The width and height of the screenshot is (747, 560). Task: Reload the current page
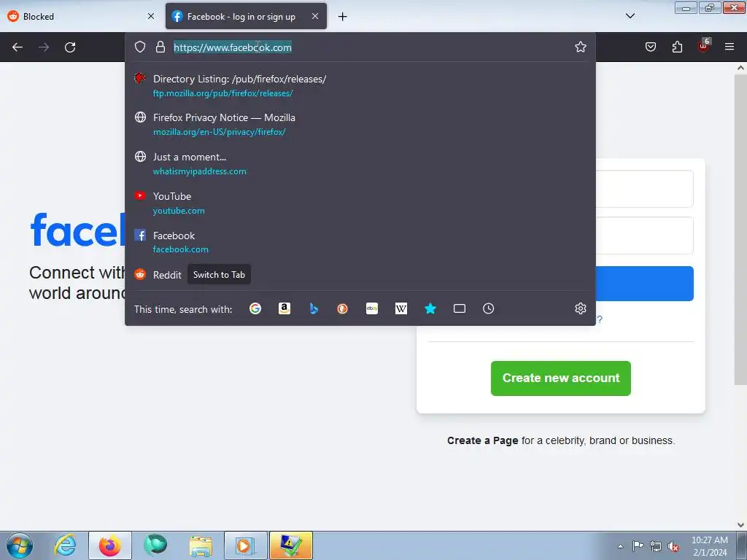coord(70,47)
